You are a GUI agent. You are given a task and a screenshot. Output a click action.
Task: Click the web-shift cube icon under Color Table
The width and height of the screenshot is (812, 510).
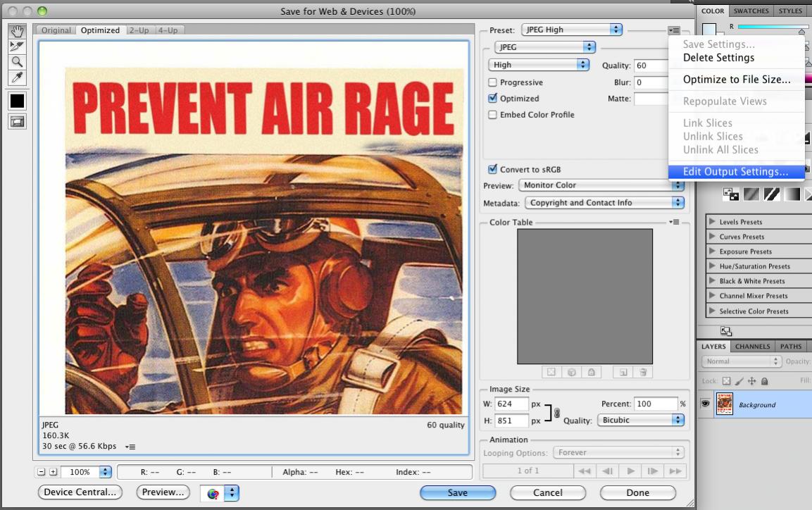(572, 372)
